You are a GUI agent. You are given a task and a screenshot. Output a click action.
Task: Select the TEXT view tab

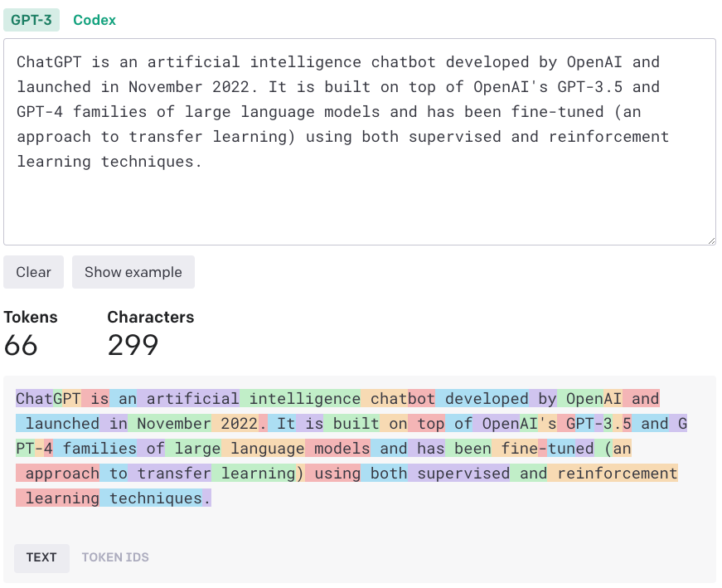tap(41, 557)
